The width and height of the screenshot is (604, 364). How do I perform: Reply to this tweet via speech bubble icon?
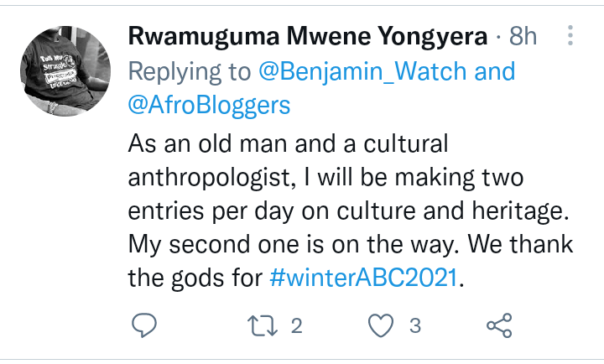coord(145,327)
